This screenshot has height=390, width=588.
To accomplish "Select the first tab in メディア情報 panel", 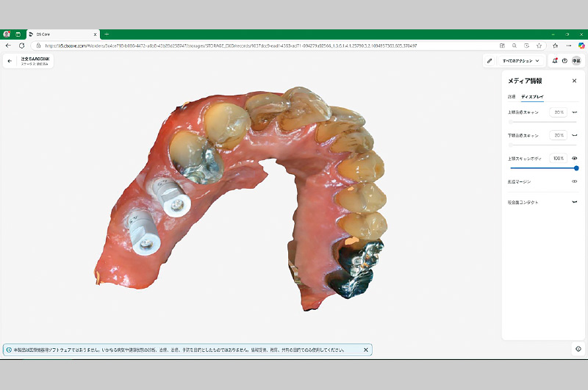I will (x=512, y=96).
